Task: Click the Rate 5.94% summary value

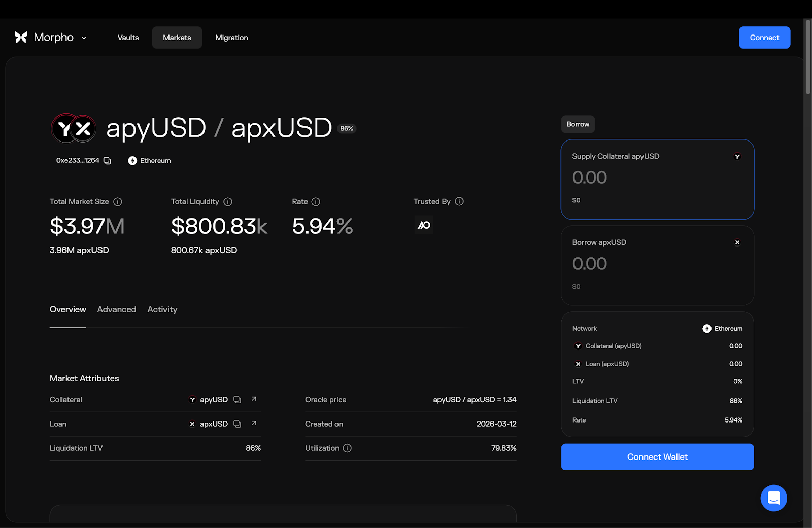Action: coord(733,420)
